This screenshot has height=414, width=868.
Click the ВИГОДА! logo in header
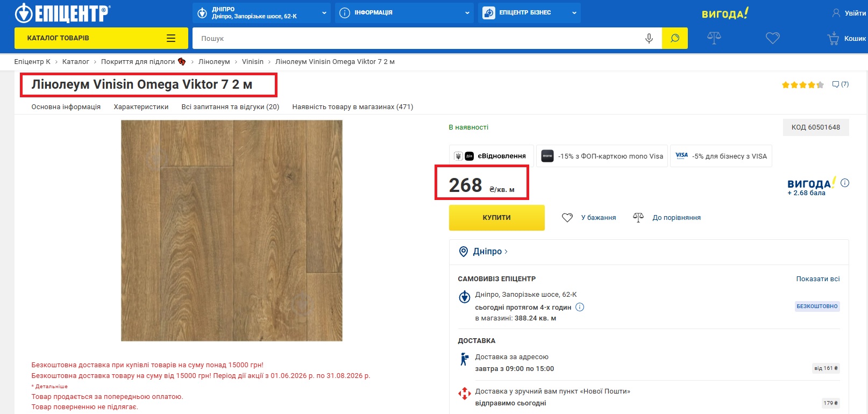(x=725, y=13)
